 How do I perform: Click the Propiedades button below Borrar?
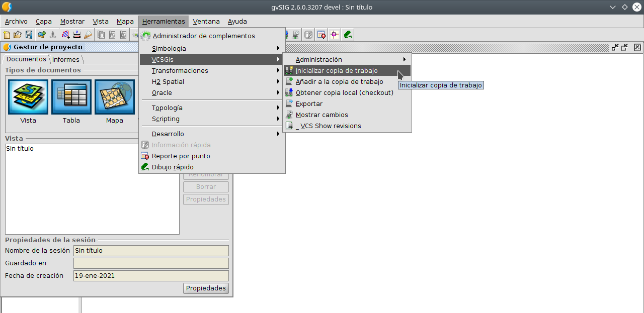(x=206, y=199)
